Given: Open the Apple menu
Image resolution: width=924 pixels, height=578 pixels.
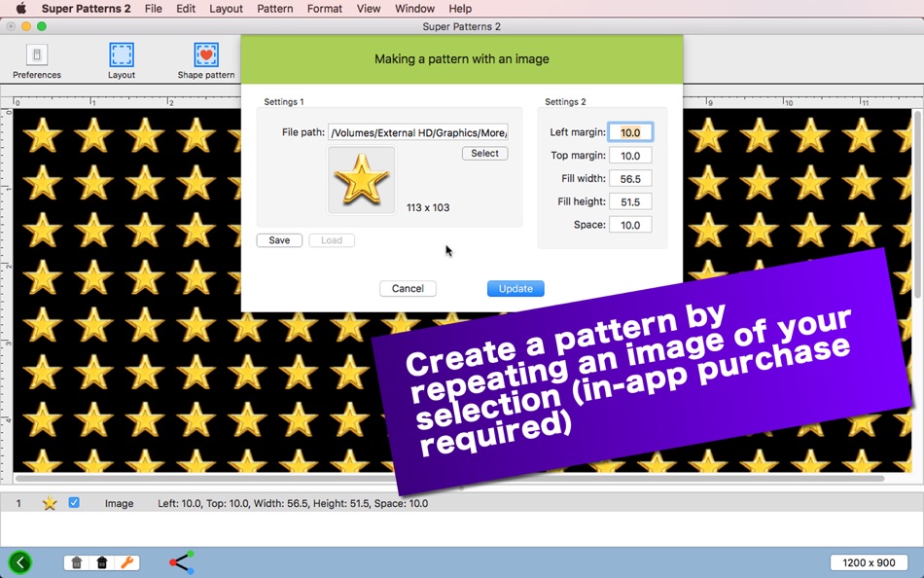Looking at the screenshot, I should pos(20,8).
